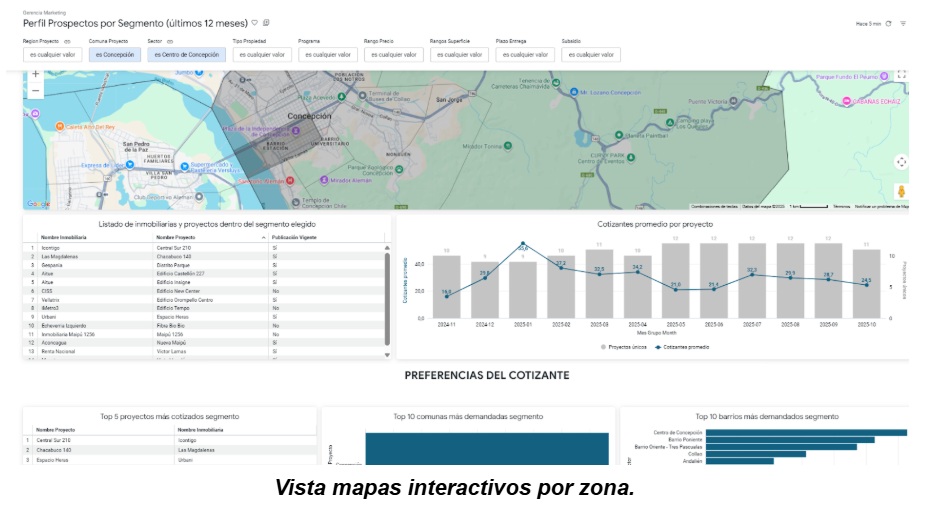Image resolution: width=945 pixels, height=510 pixels.
Task: Open the Programa filter
Action: [x=328, y=55]
